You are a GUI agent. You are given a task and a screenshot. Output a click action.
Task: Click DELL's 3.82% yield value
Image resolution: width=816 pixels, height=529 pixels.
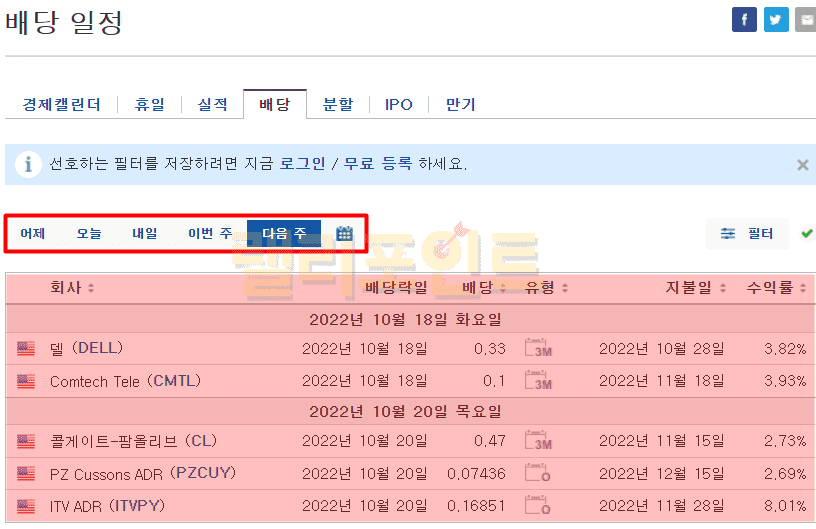(x=785, y=349)
